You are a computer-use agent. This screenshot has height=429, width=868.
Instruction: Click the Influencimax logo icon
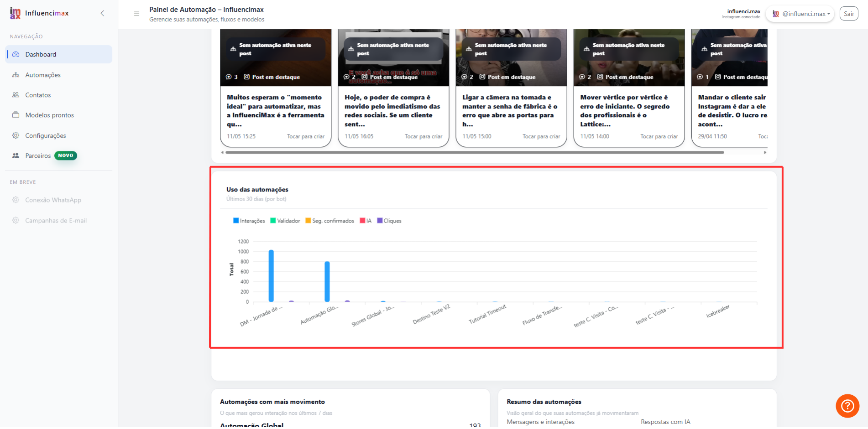point(15,13)
